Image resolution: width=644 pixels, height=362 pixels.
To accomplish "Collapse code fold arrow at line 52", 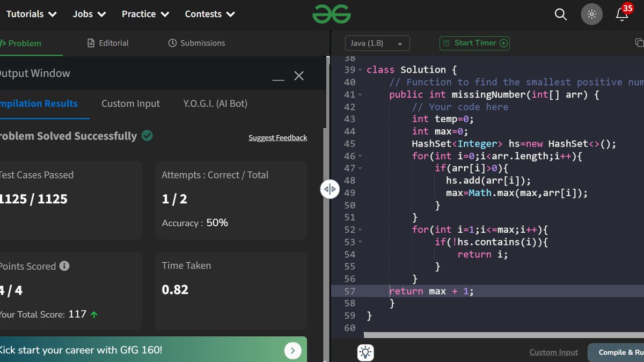I will (360, 230).
